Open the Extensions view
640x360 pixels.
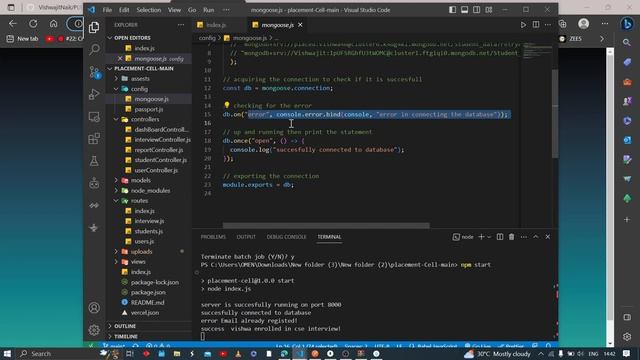click(94, 139)
